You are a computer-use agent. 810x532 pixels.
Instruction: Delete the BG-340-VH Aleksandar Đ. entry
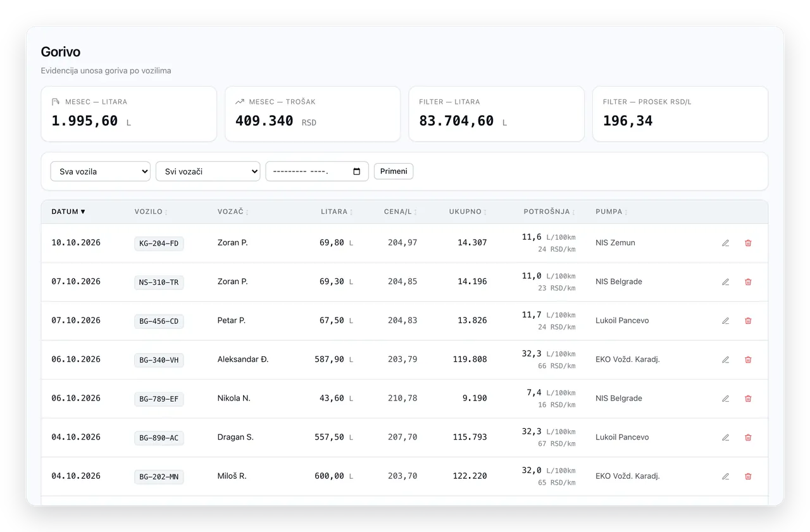pyautogui.click(x=748, y=360)
